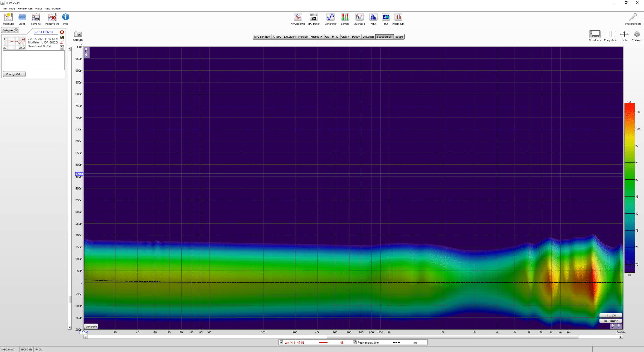Click red trace line style icon
644x352 pixels.
[x=62, y=42]
